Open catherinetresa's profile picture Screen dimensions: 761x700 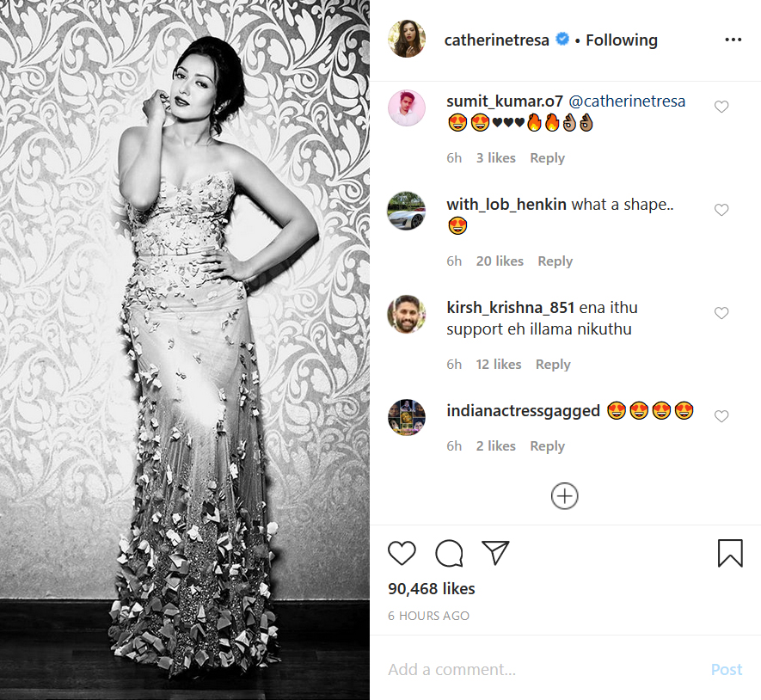point(407,40)
